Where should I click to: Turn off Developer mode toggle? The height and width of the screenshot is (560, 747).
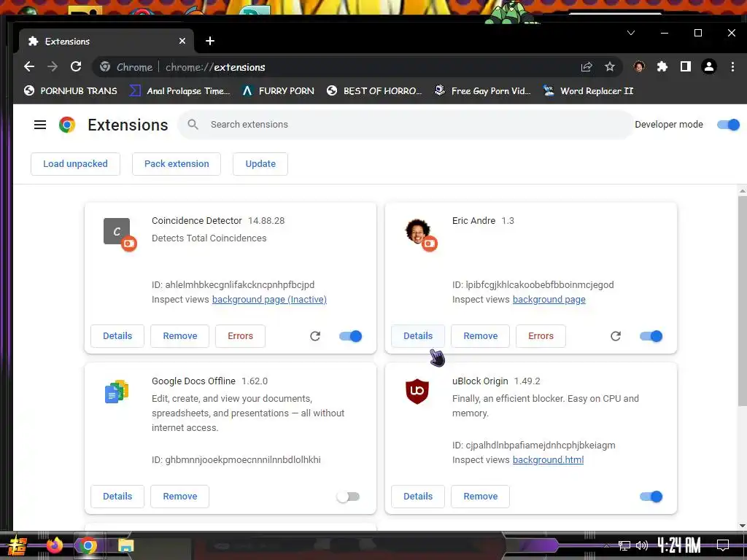729,125
